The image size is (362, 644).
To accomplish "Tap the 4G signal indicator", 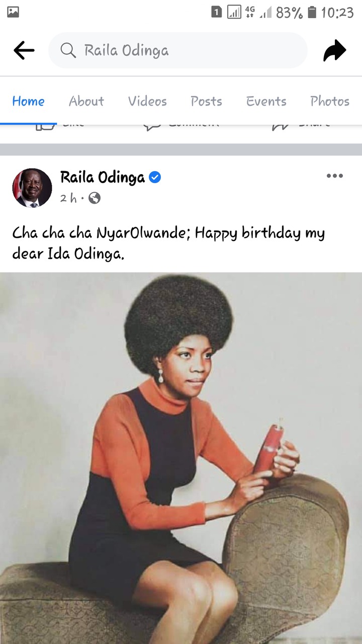I will 250,12.
